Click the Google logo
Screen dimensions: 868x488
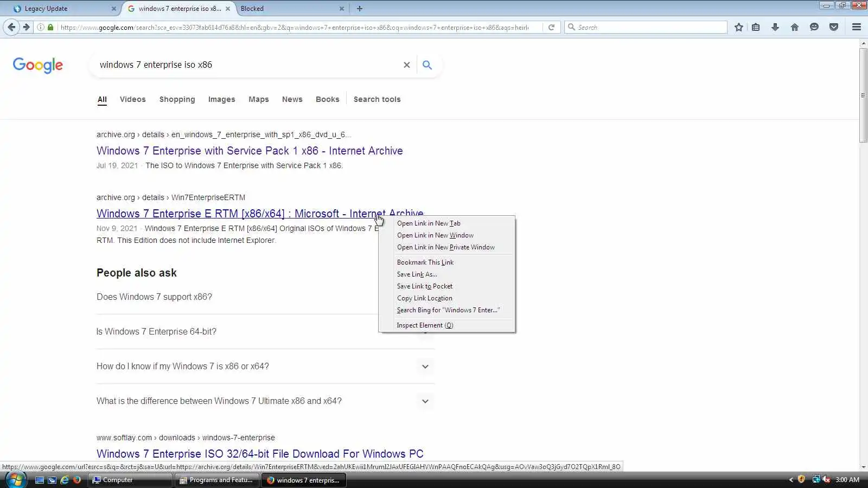(38, 65)
